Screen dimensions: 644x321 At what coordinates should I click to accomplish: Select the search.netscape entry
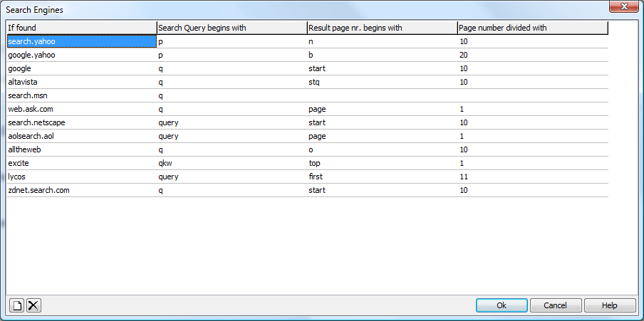click(x=82, y=122)
